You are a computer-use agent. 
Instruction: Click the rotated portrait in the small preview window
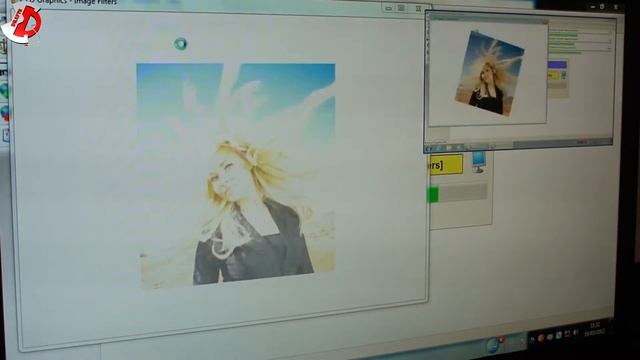point(489,74)
